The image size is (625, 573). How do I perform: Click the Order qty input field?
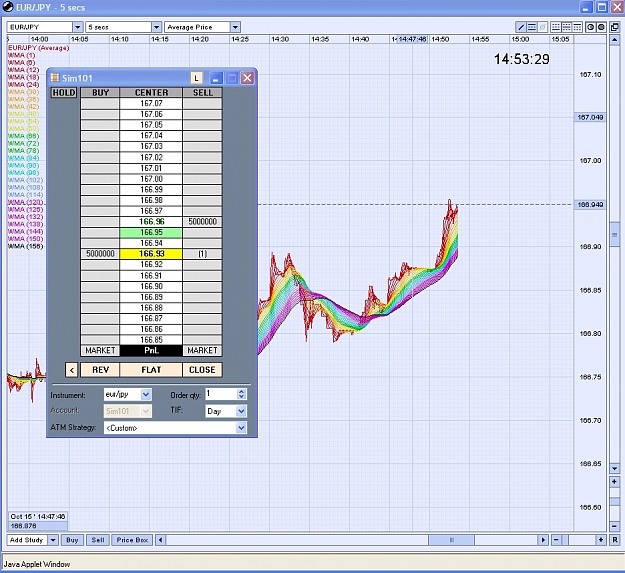pyautogui.click(x=221, y=394)
